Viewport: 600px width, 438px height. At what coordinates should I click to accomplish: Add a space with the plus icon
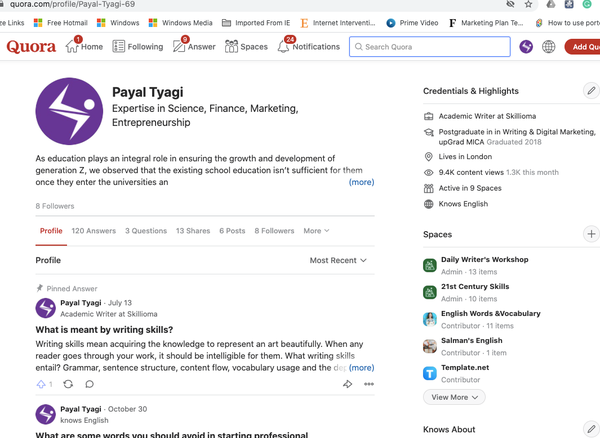click(x=591, y=234)
